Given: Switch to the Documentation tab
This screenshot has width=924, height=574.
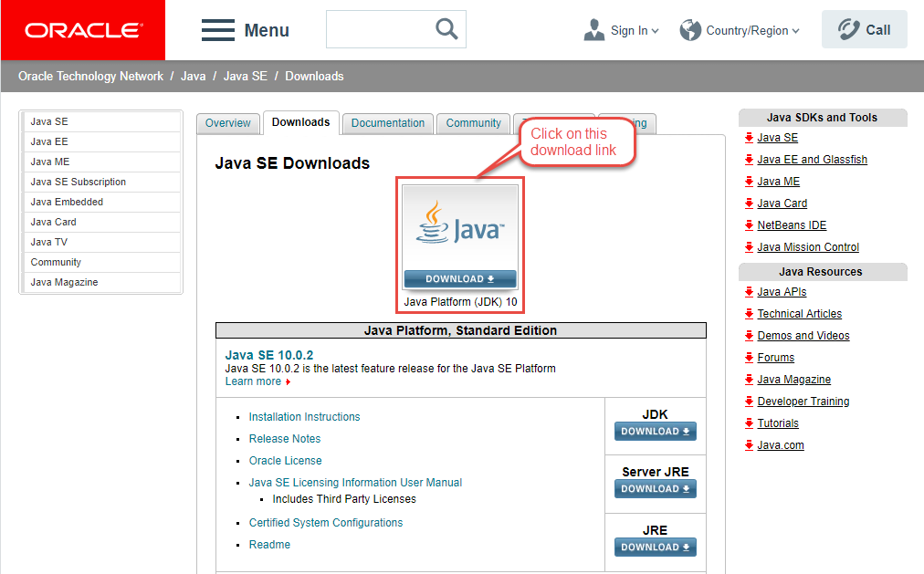Looking at the screenshot, I should pos(387,122).
